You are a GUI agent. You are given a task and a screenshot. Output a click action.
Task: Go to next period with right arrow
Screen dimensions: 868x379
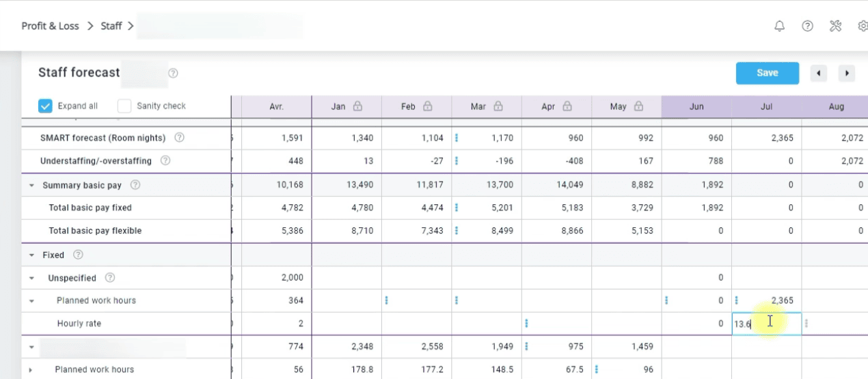(846, 73)
